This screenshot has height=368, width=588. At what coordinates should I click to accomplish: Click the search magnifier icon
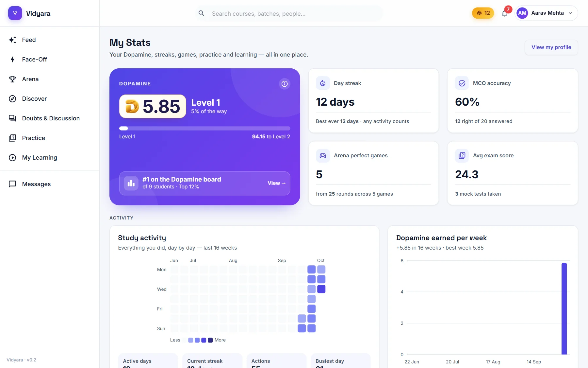pos(202,13)
